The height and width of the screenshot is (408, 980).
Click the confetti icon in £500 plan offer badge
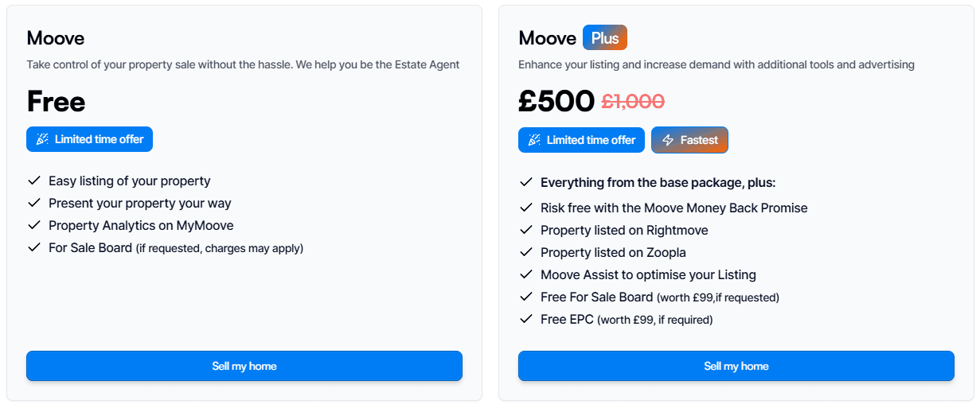point(534,140)
